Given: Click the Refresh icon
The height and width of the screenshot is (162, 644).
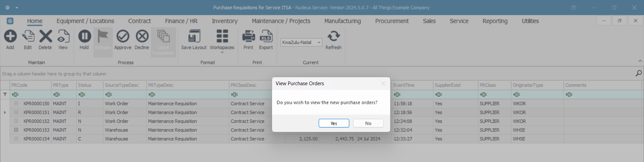Looking at the screenshot, I should click(333, 36).
